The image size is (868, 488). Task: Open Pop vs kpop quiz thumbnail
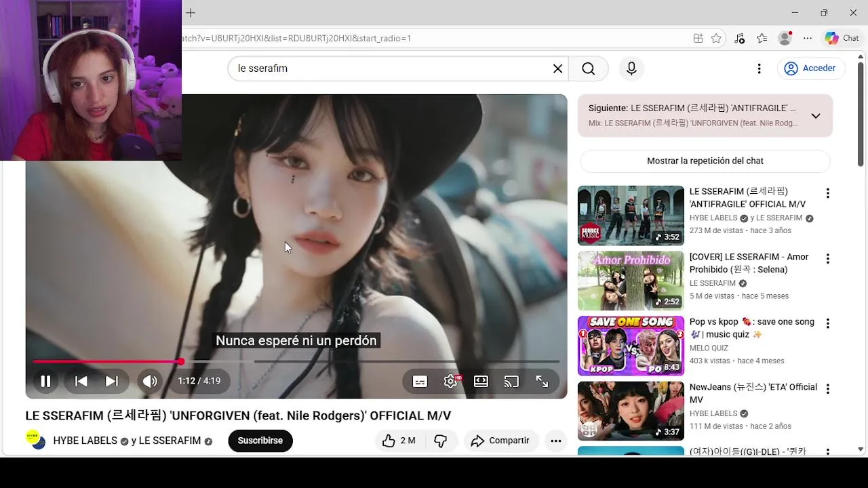[x=631, y=346]
